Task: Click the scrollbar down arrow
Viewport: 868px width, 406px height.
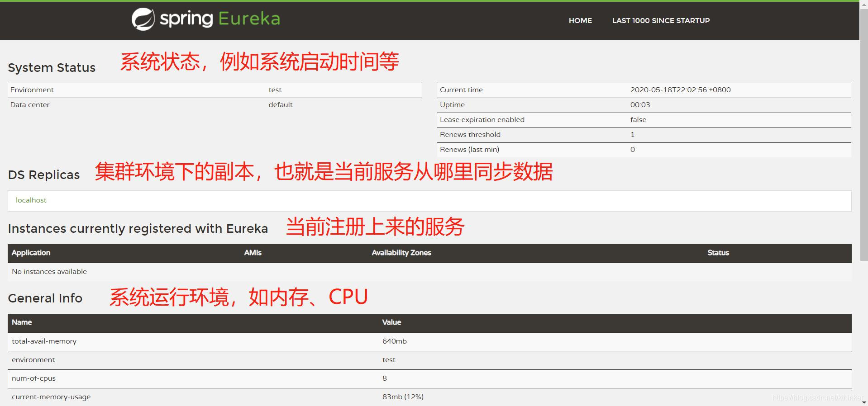Action: (x=863, y=402)
